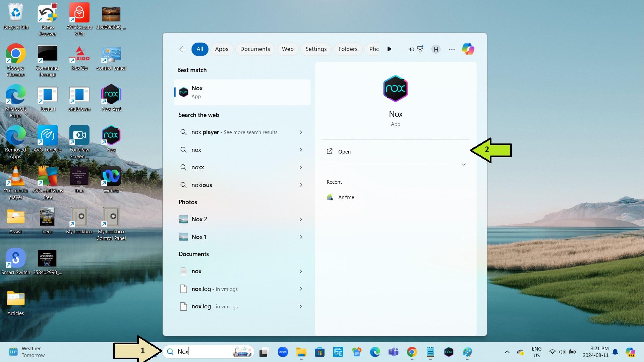Select the Nox desktop shortcut
This screenshot has height=362, width=644.
tap(111, 139)
